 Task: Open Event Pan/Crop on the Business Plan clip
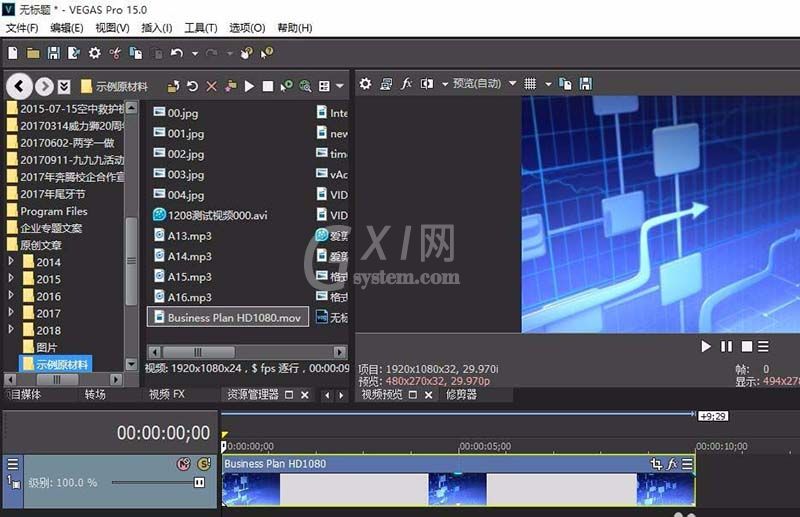[656, 463]
